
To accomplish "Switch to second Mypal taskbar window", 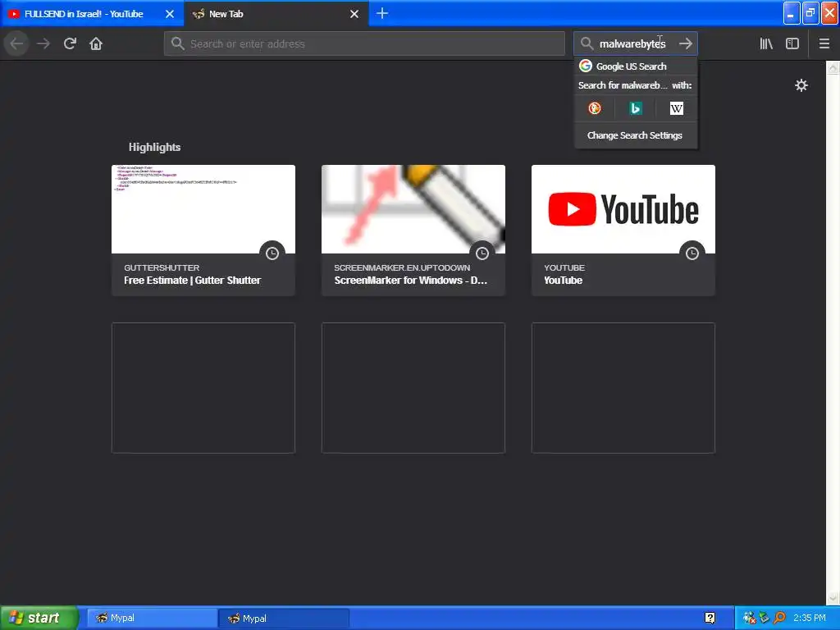I will pyautogui.click(x=284, y=618).
